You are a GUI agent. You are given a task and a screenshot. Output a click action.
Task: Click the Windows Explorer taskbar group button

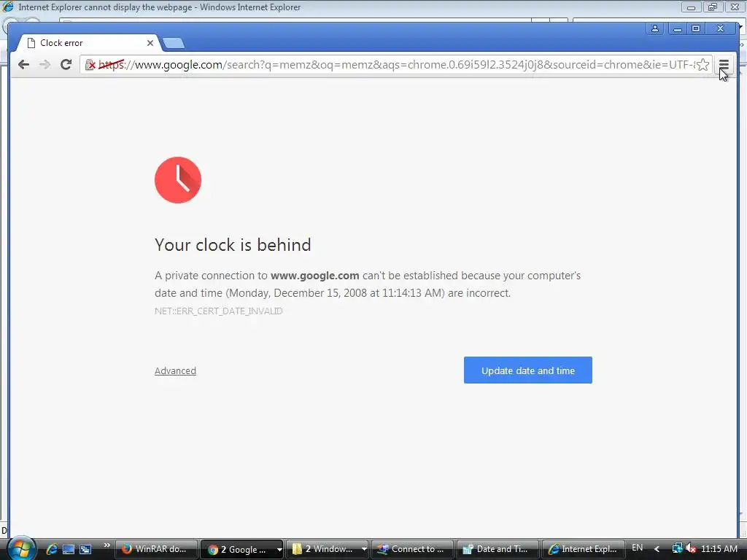tap(323, 549)
